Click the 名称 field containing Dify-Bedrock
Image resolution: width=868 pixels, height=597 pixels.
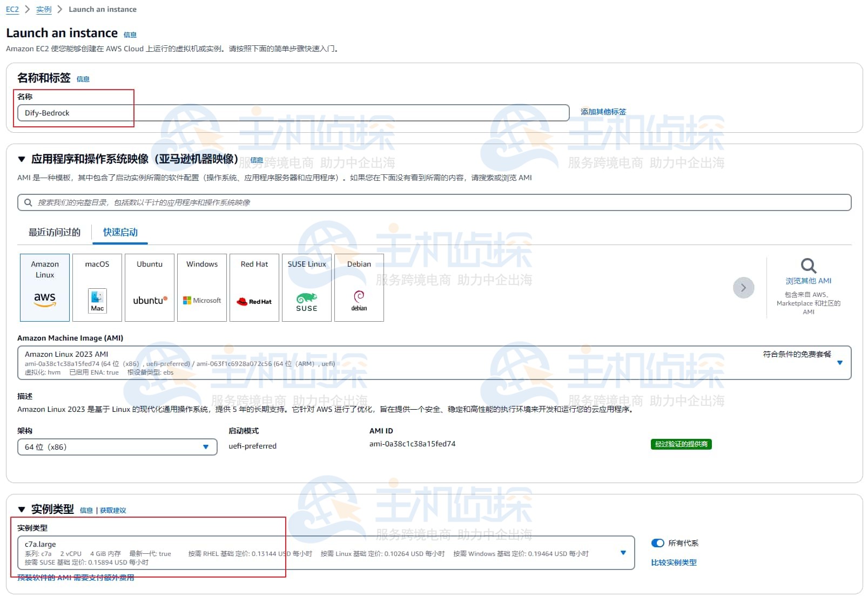click(293, 113)
